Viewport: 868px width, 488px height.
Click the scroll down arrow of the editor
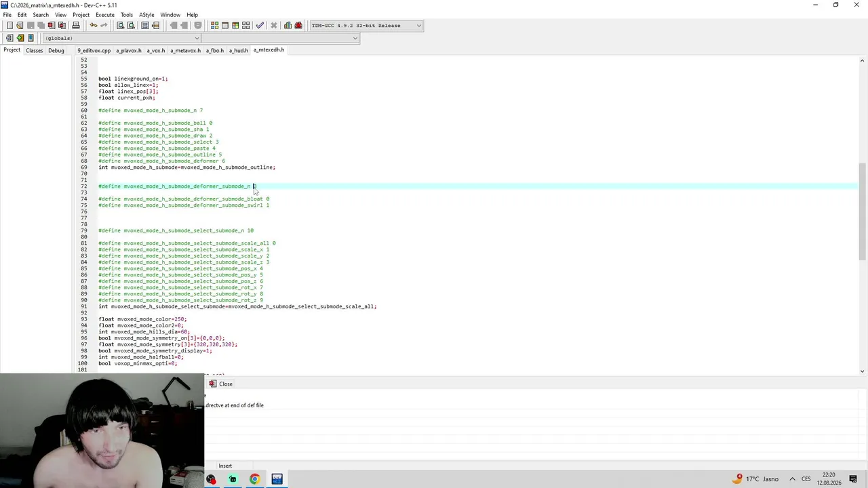[863, 370]
